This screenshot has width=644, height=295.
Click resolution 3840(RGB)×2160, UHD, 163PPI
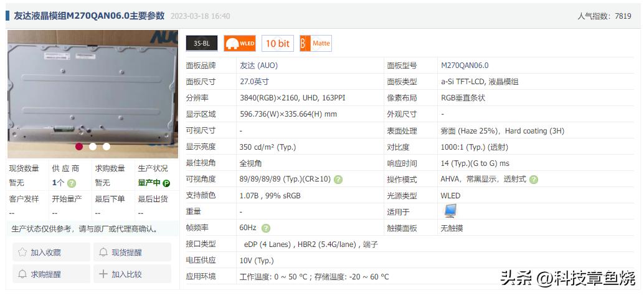(293, 98)
